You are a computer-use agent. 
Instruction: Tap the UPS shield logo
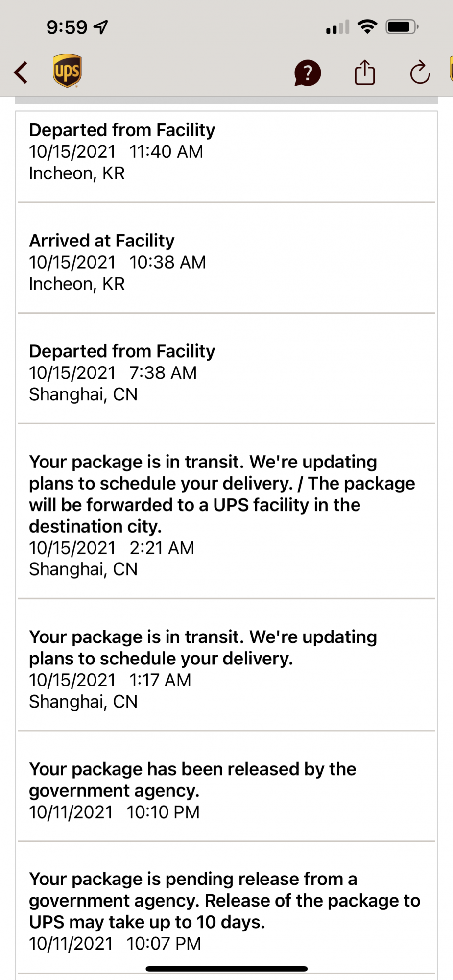(x=67, y=71)
